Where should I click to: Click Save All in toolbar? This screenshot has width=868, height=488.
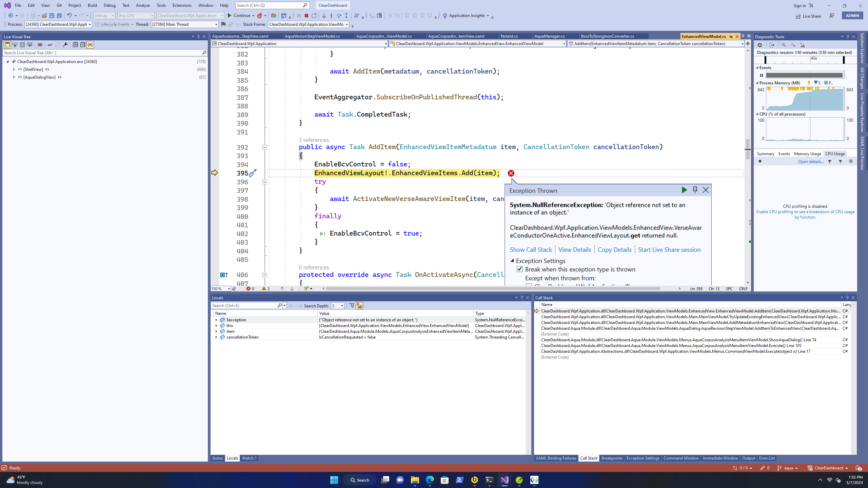pos(59,16)
